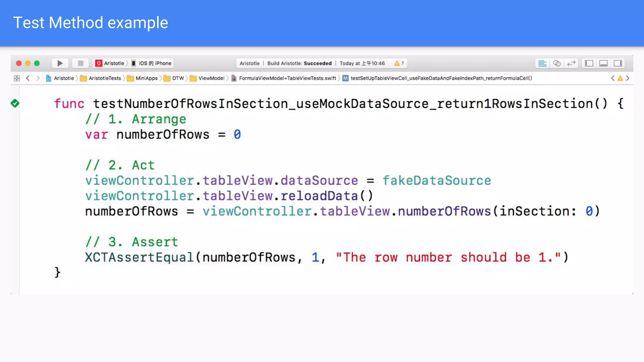Click the 7 warnings indicator
This screenshot has height=362, width=644.
399,63
